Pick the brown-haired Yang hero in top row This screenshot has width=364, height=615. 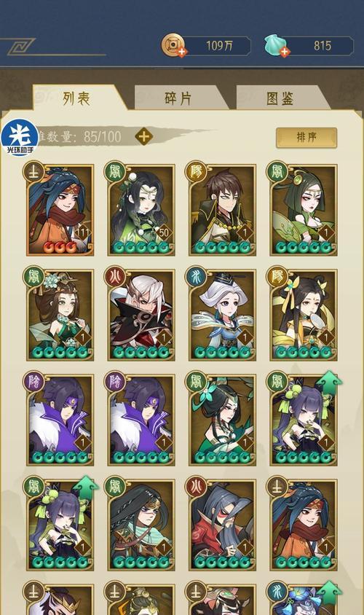(222, 210)
